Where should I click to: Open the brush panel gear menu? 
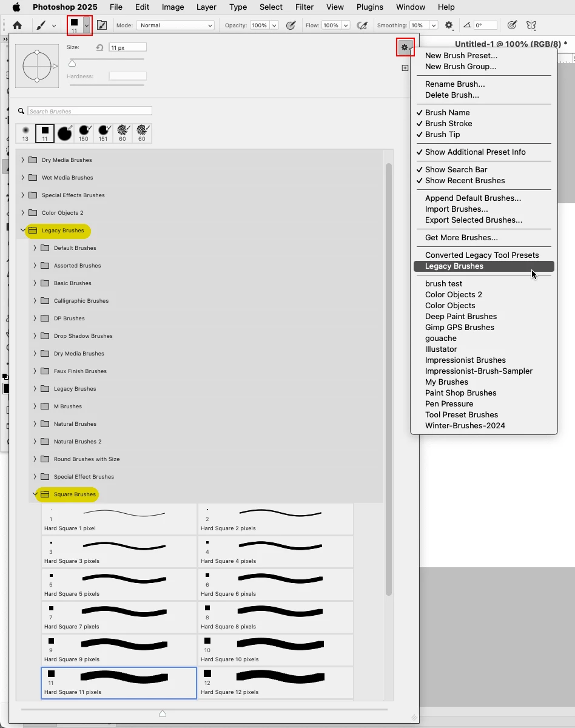point(405,47)
